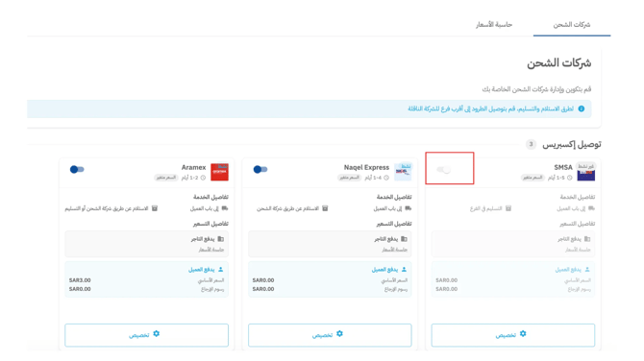
Task: Switch to the شركات الشحن tab
Action: pyautogui.click(x=571, y=25)
